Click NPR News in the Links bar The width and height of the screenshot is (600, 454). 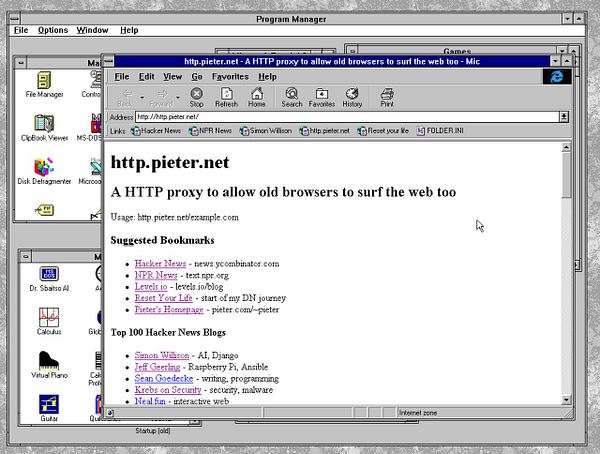[x=210, y=131]
